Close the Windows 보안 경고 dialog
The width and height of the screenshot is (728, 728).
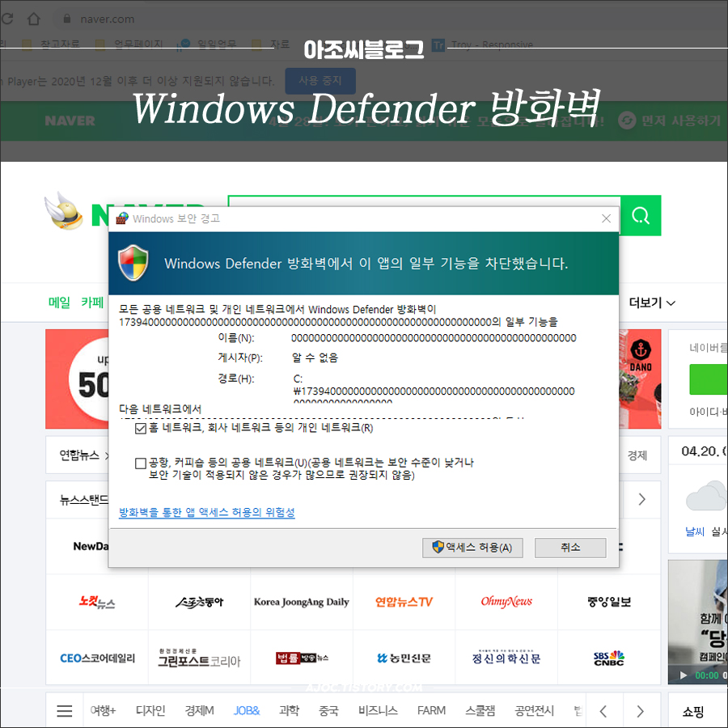606,218
